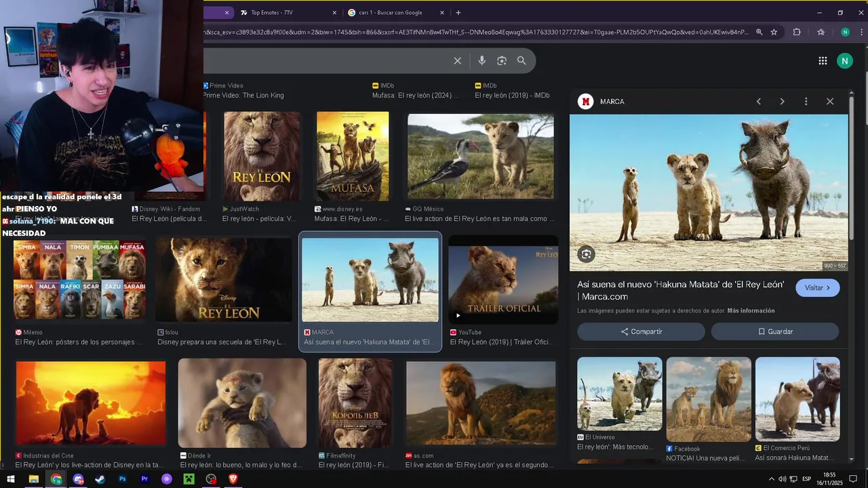The height and width of the screenshot is (488, 868).
Task: Open Brave browser from the taskbar
Action: [233, 479]
